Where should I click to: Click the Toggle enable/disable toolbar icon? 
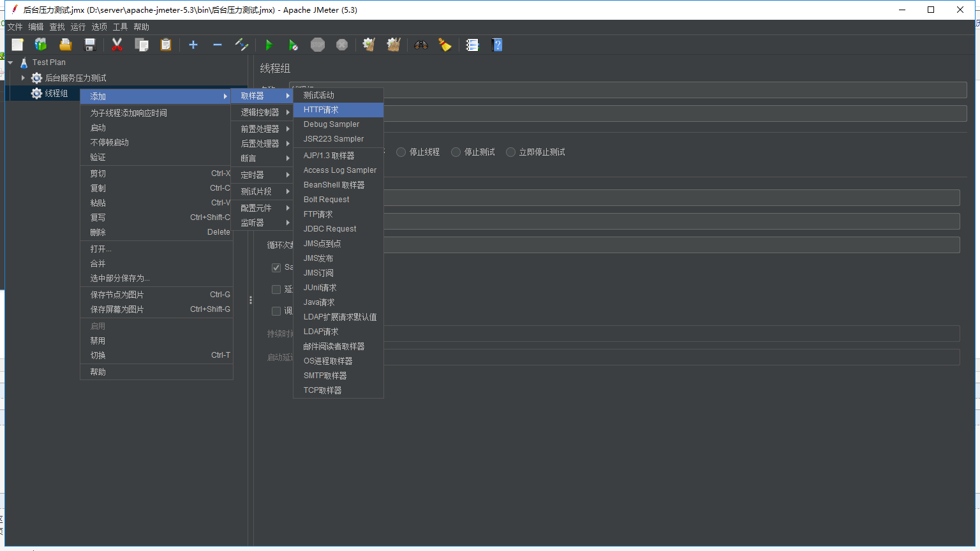pyautogui.click(x=242, y=45)
